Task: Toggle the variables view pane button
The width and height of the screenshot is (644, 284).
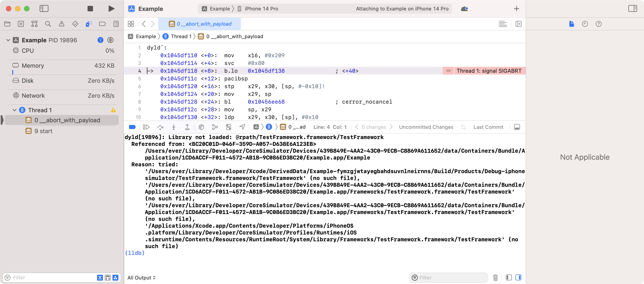Action: point(508,277)
